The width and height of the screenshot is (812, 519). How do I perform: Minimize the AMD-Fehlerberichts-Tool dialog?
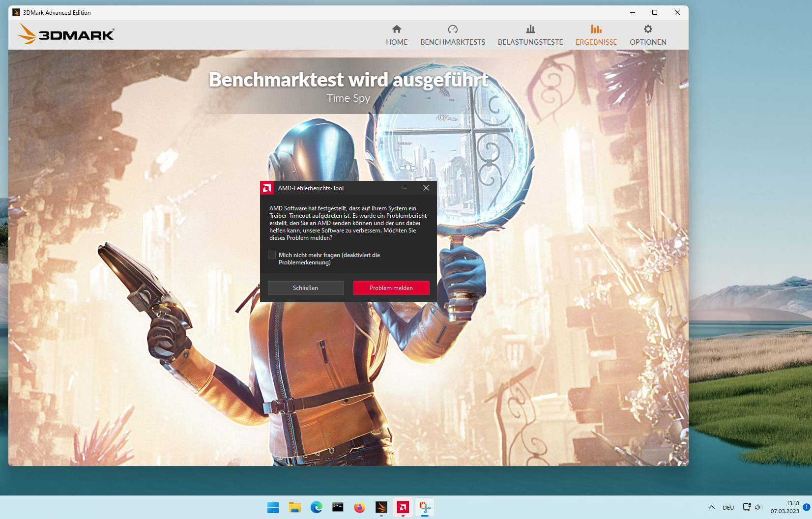405,188
